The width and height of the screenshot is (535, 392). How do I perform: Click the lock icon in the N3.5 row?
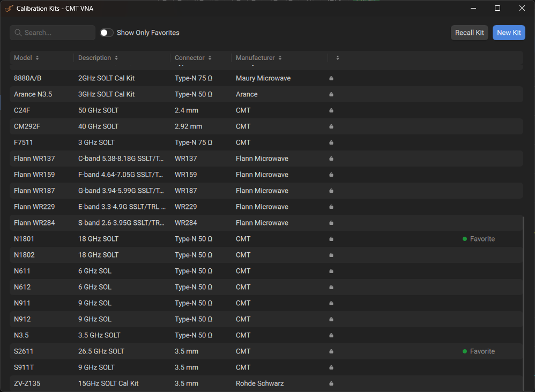[x=331, y=335]
